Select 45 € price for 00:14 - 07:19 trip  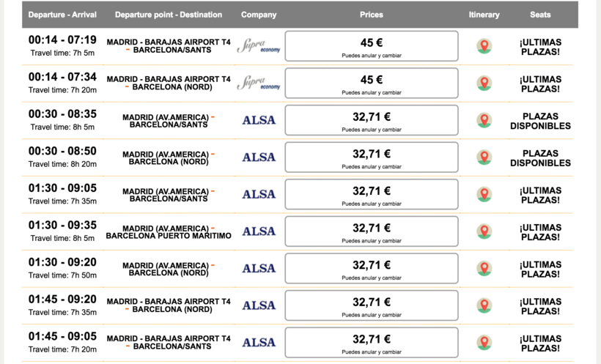coord(372,46)
